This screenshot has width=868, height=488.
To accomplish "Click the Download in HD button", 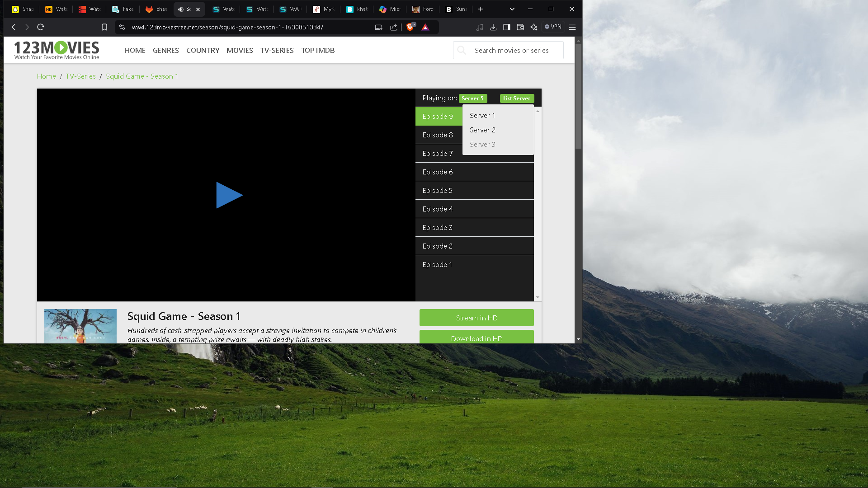I will [476, 337].
